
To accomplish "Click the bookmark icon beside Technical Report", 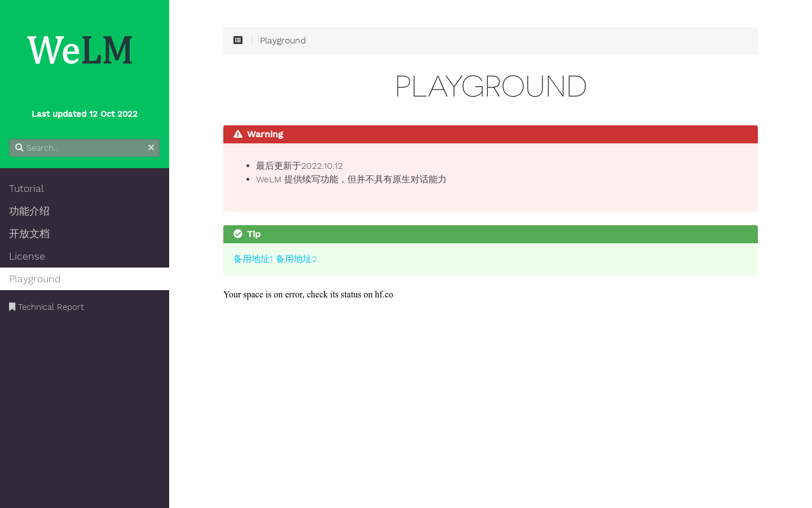I will 12,306.
